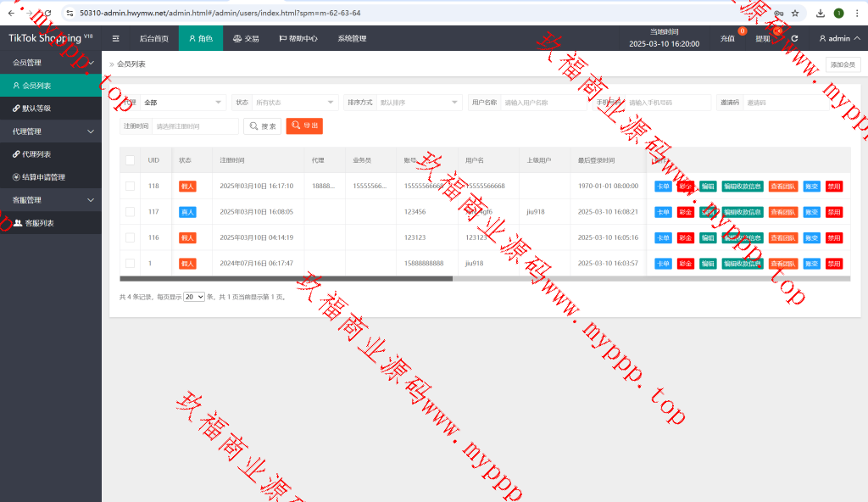Check row checkbox for UID 116
The height and width of the screenshot is (502, 868).
(130, 237)
